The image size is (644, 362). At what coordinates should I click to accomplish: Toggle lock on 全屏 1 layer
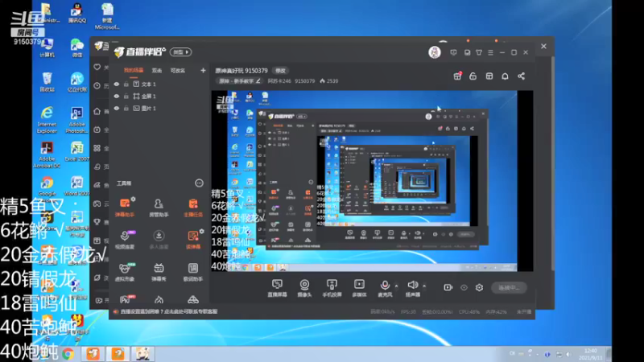pyautogui.click(x=126, y=96)
